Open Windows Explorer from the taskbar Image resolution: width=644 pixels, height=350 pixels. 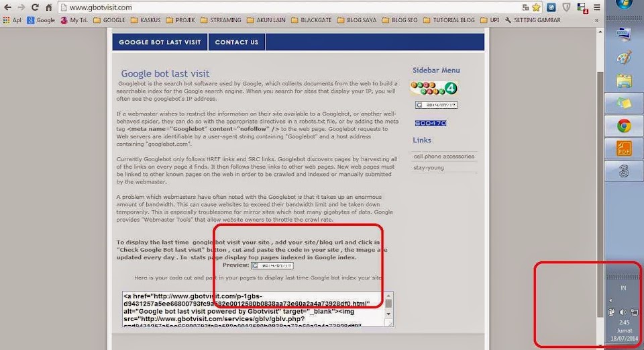tap(624, 80)
